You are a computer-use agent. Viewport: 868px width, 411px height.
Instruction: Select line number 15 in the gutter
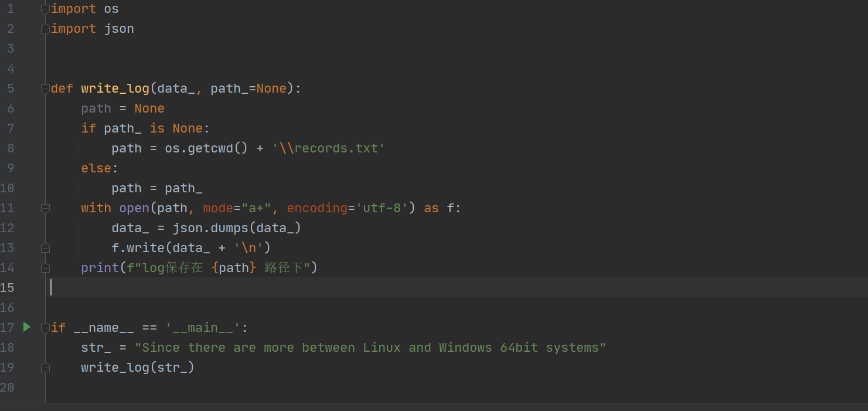tap(7, 288)
